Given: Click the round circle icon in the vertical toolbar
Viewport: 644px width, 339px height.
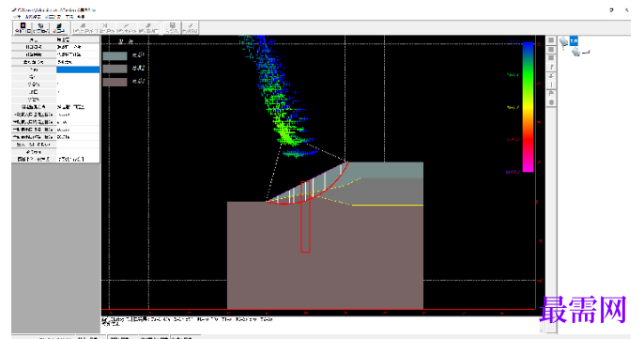Looking at the screenshot, I should 551,102.
